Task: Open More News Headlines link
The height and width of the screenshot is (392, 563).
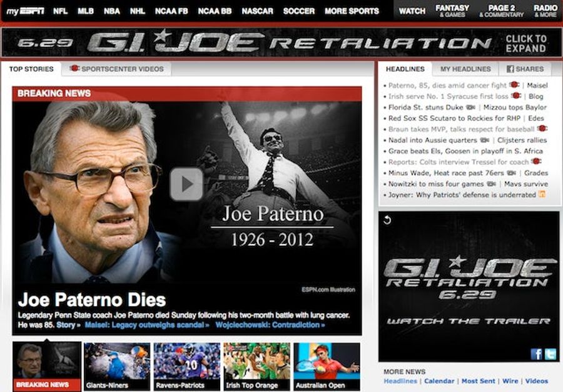Action: click(400, 381)
